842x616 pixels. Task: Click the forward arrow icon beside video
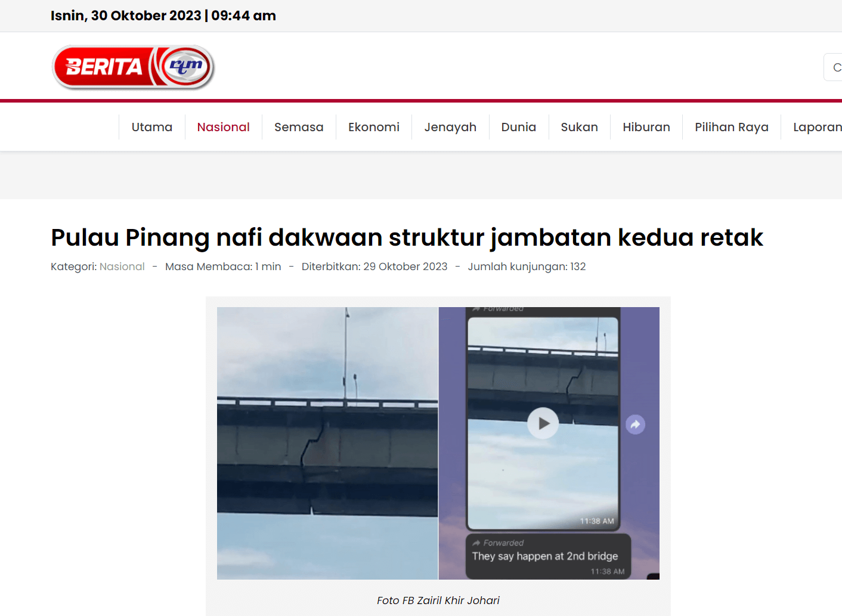(x=635, y=425)
